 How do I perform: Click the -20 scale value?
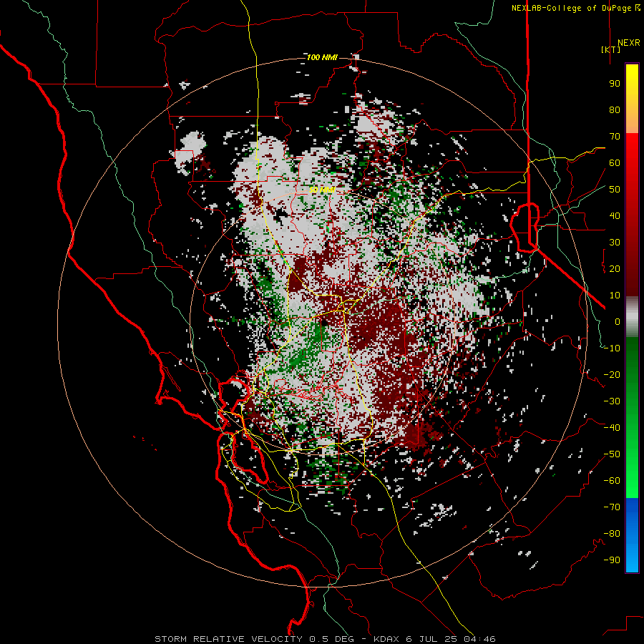[x=612, y=374]
